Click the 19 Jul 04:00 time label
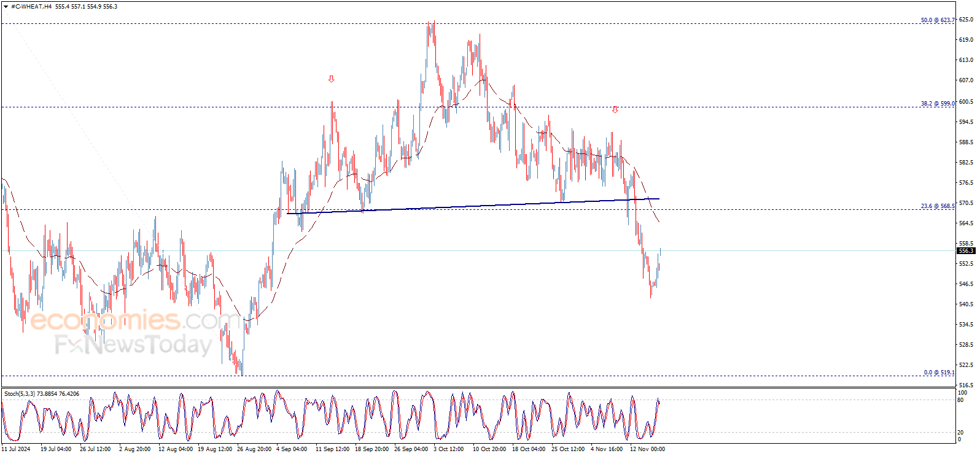Image resolution: width=980 pixels, height=456 pixels. [x=56, y=449]
